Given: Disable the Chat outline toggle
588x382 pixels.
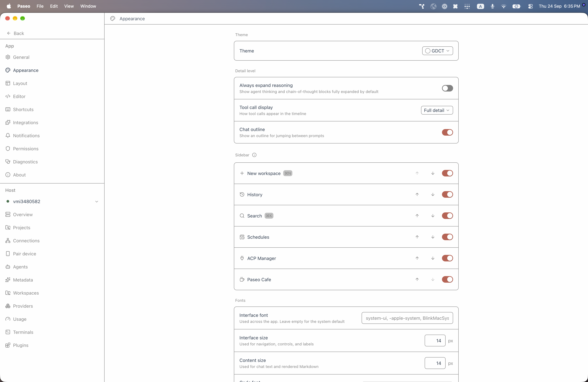Looking at the screenshot, I should [x=447, y=133].
